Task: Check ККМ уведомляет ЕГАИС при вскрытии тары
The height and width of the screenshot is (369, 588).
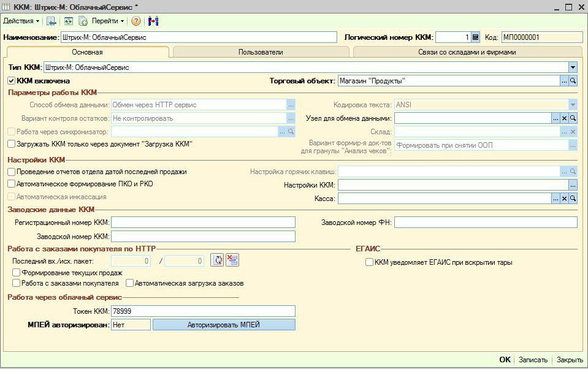Action: (x=369, y=262)
